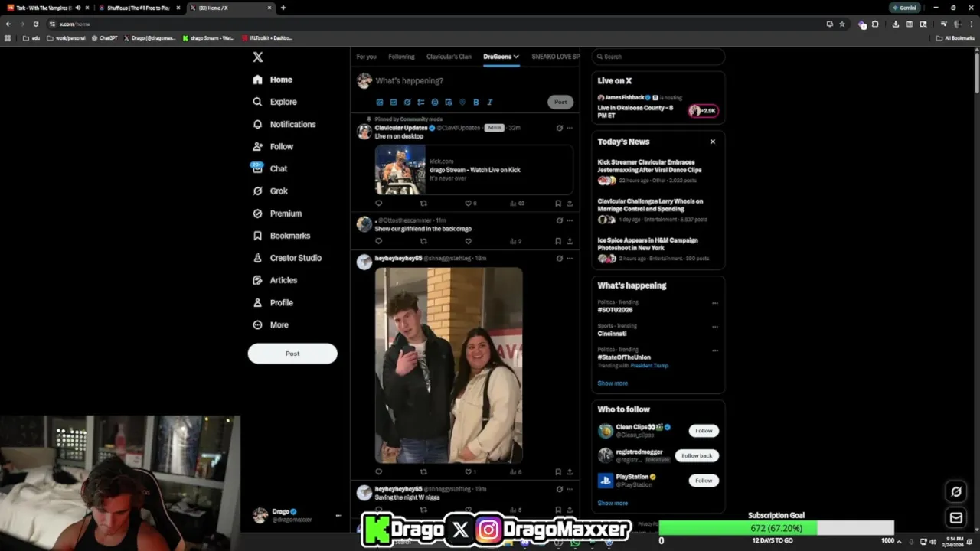The width and height of the screenshot is (980, 551).
Task: Repost the Clavicular Updates post
Action: 423,204
